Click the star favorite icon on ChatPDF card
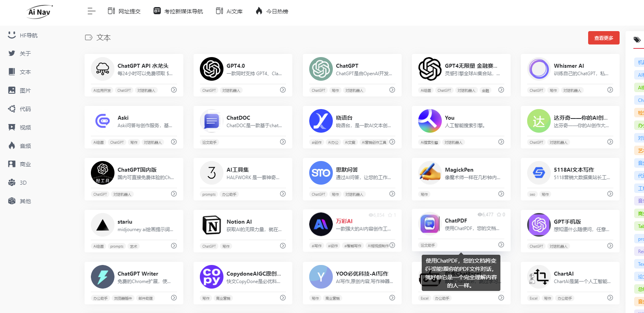The height and width of the screenshot is (313, 644). [499, 215]
